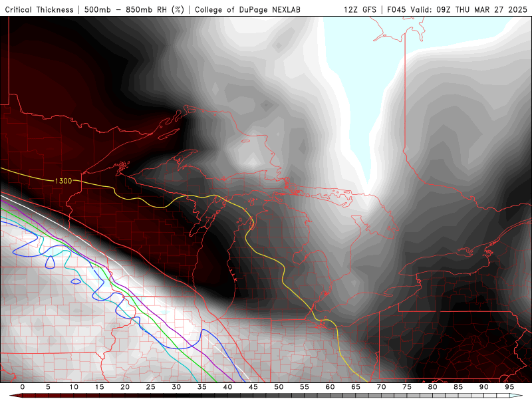Click the 25 value on color scale

[x=151, y=387]
